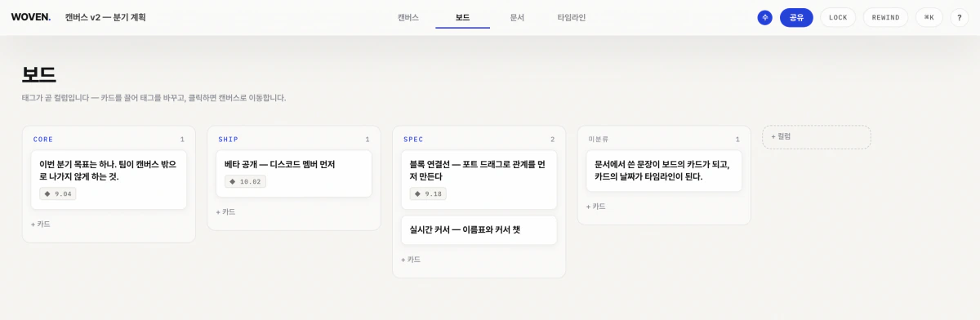Toggle the LOCK button

tap(838, 17)
